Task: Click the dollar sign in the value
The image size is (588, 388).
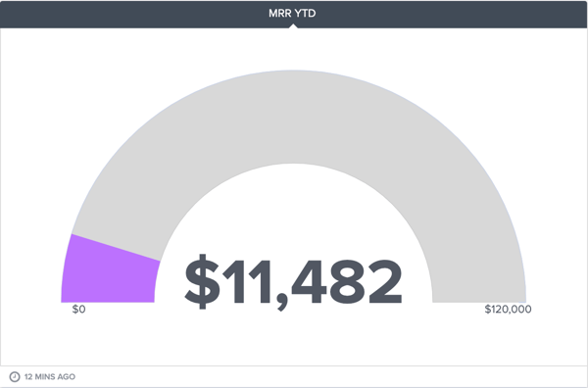Action: 202,282
